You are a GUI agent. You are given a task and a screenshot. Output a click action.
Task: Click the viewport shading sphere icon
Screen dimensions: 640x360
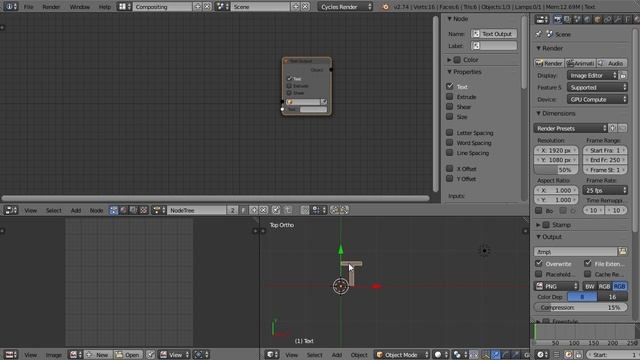point(441,355)
